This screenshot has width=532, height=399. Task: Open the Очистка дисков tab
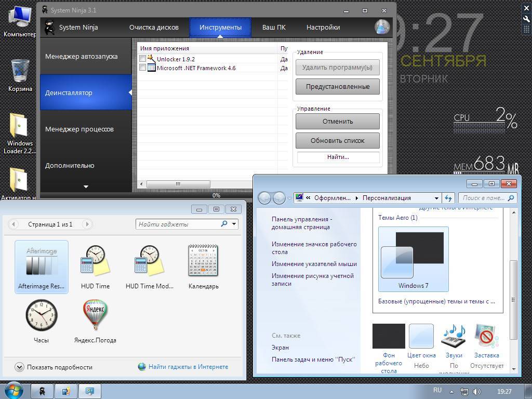pos(154,27)
